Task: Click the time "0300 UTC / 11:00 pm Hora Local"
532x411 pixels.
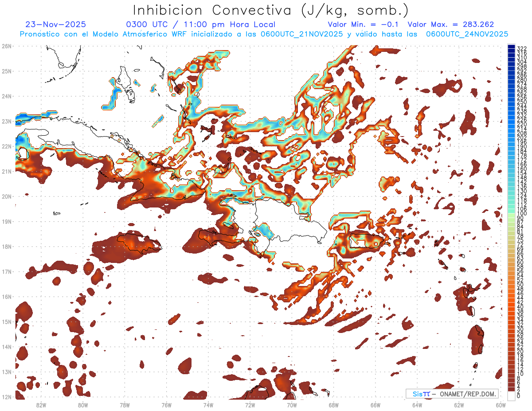Action: tap(201, 24)
